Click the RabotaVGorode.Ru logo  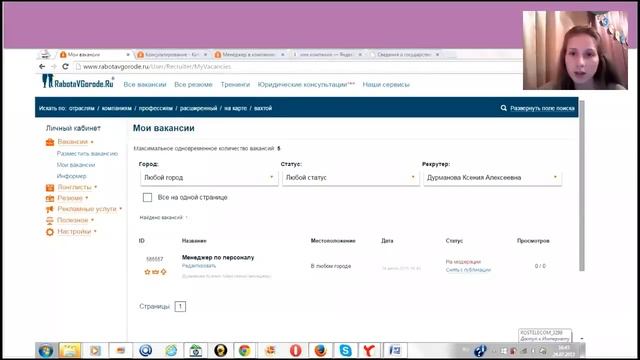pyautogui.click(x=78, y=82)
